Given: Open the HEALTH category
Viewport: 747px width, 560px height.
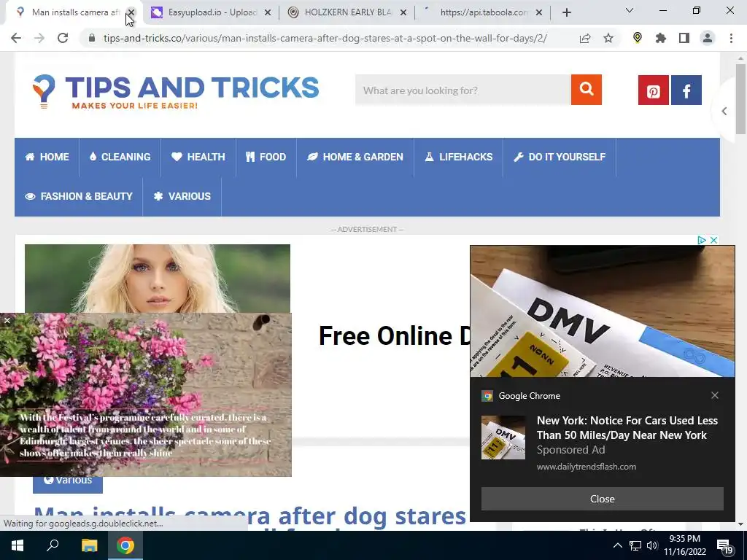Looking at the screenshot, I should coord(198,157).
